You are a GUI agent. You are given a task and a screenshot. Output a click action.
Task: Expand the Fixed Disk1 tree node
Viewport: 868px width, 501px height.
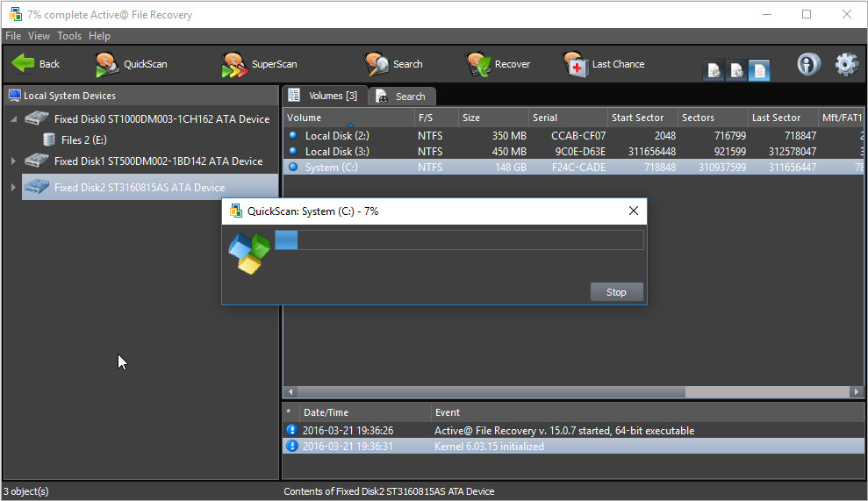[x=13, y=161]
